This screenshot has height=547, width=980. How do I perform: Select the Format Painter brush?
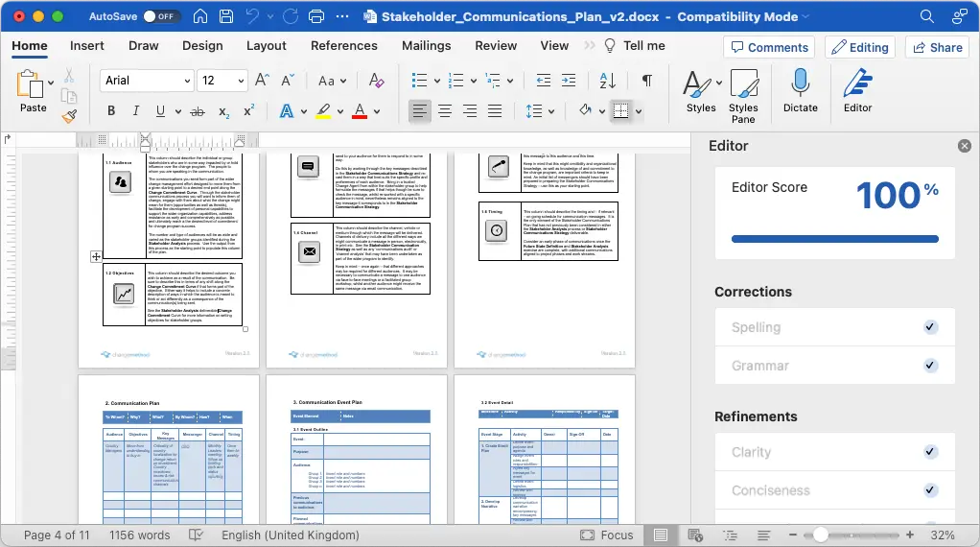tap(69, 116)
